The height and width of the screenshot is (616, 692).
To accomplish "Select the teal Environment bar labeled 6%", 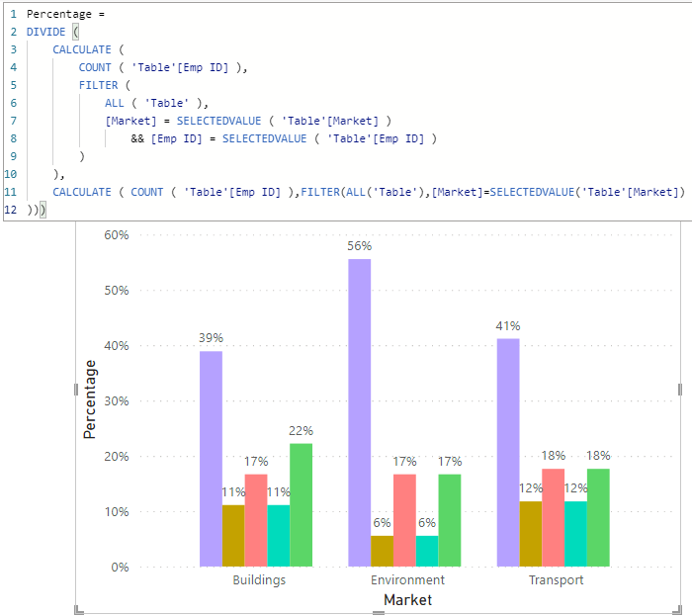I will [x=427, y=551].
